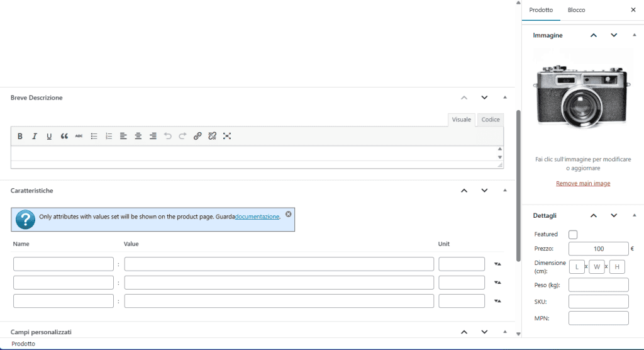Move Breve Descrizione section down
This screenshot has height=350, width=644.
click(484, 98)
